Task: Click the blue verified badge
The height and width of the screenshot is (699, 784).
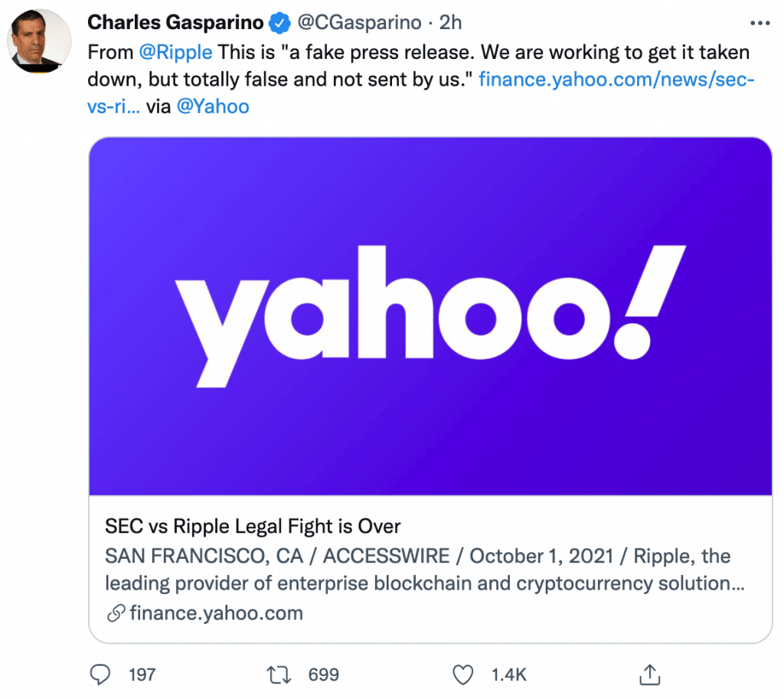Action: [x=281, y=23]
